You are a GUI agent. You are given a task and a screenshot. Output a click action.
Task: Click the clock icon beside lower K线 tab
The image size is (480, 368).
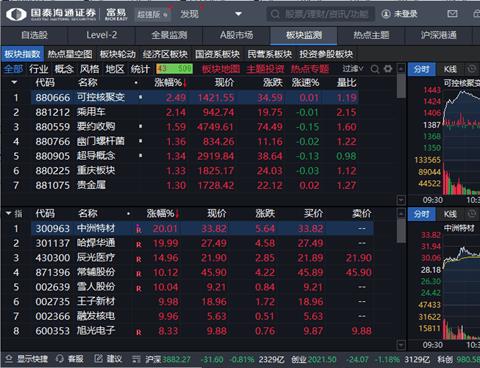point(471,214)
